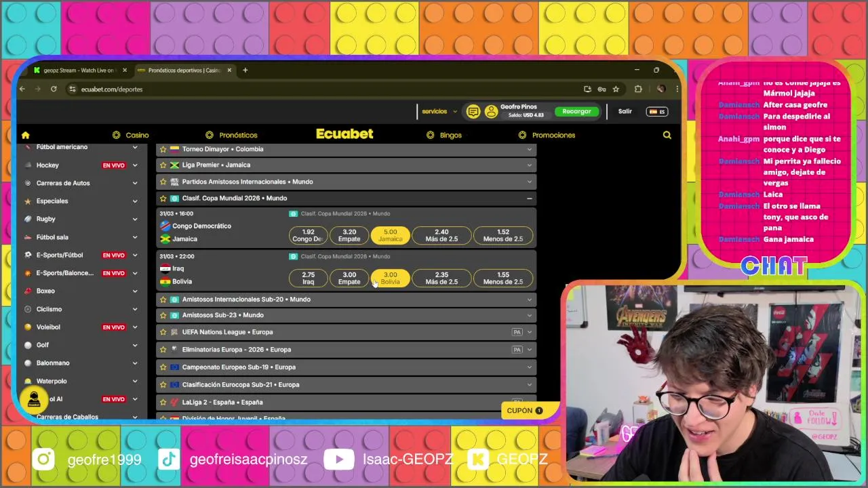Open the Ciclismo sports category
Screen dimensions: 868x488
(49, 309)
